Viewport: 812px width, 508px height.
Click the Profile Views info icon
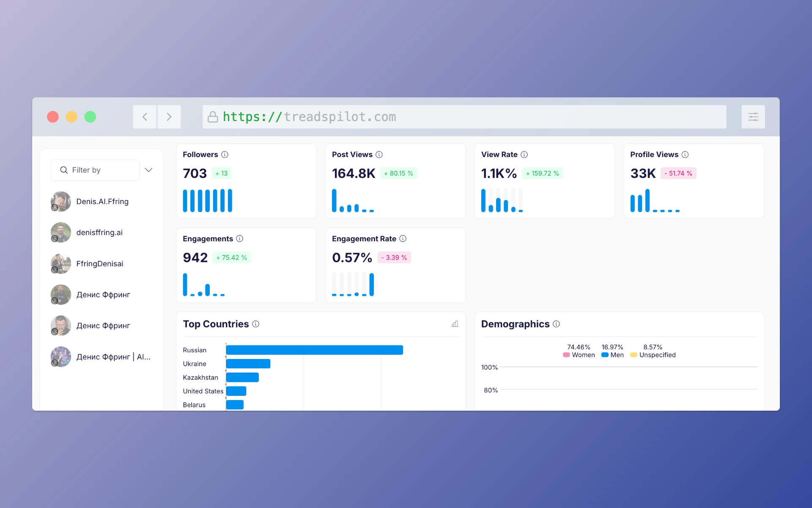click(x=685, y=155)
